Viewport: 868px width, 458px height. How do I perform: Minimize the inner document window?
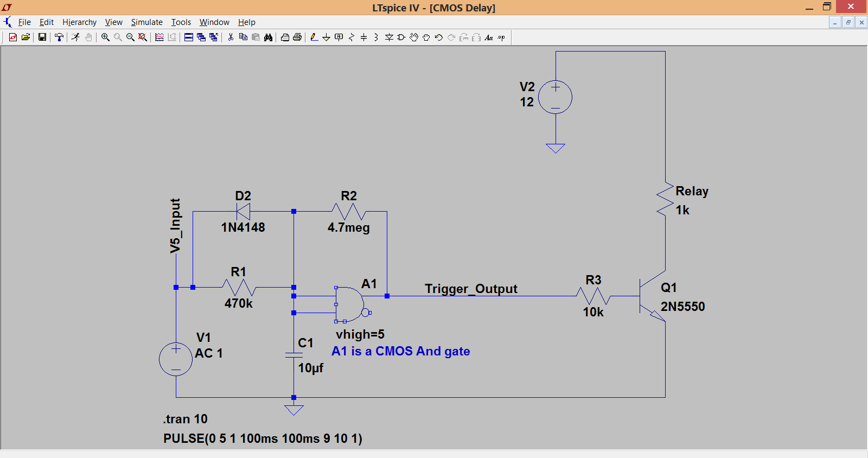point(835,22)
